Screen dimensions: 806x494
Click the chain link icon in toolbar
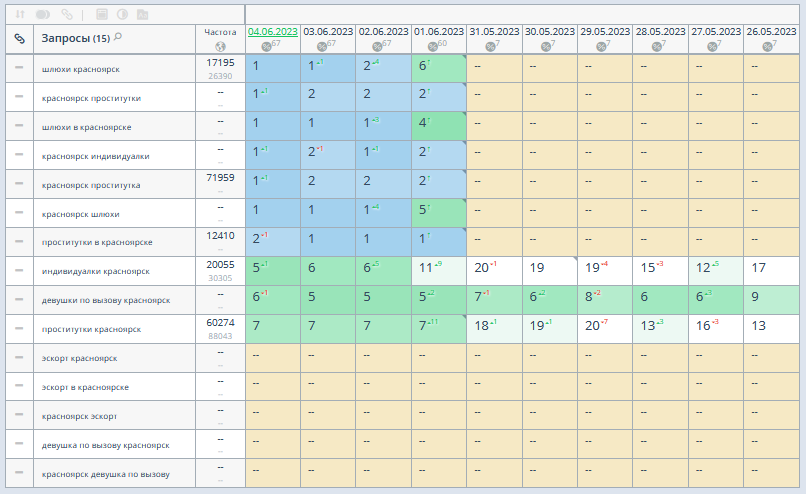(67, 15)
